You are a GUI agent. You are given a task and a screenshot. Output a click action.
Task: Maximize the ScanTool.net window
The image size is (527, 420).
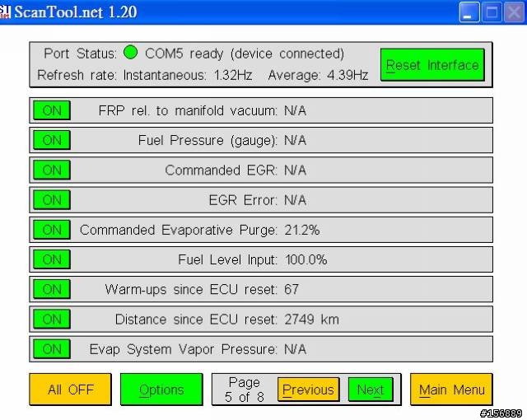pos(492,13)
